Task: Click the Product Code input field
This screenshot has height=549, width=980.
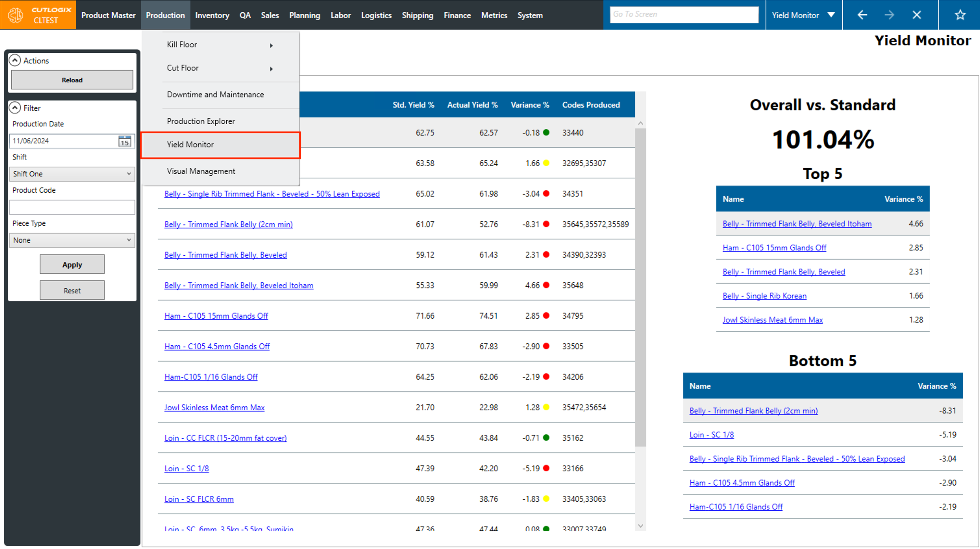Action: [x=72, y=207]
